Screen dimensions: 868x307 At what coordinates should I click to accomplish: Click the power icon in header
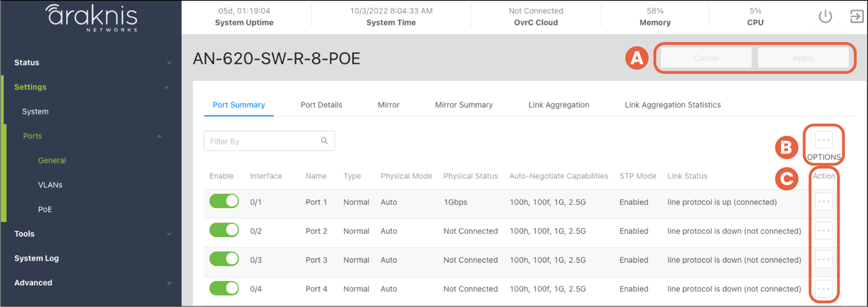click(825, 16)
